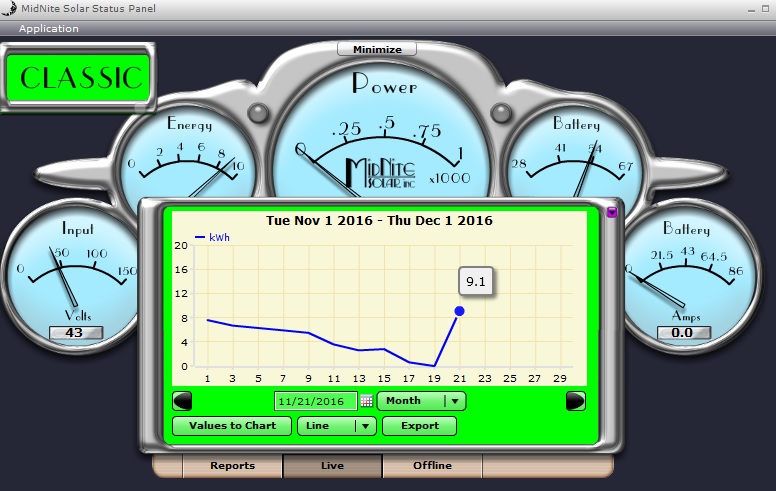Click the Energy gauge
This screenshot has height=491, width=776.
coord(188,152)
